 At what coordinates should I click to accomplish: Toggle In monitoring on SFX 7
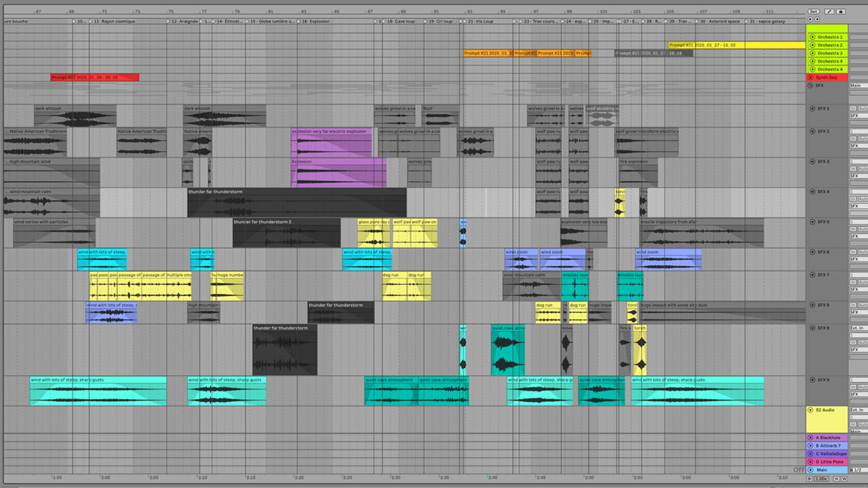tap(854, 283)
